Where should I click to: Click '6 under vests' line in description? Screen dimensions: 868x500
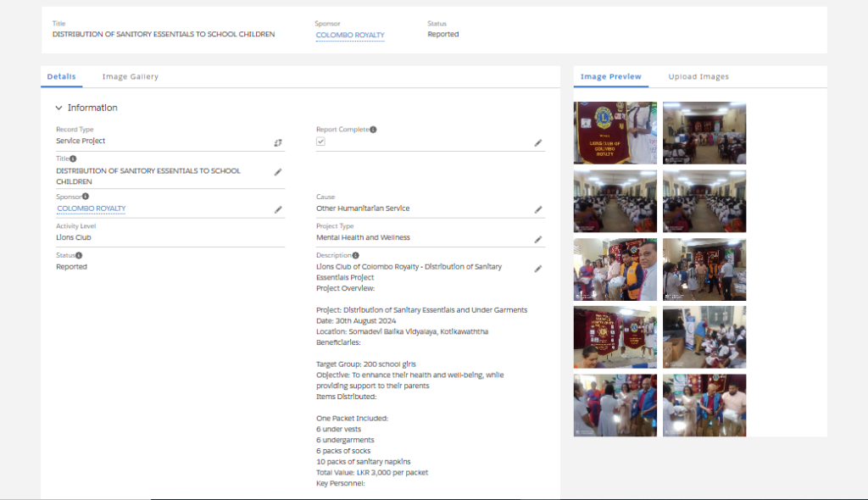[338, 429]
